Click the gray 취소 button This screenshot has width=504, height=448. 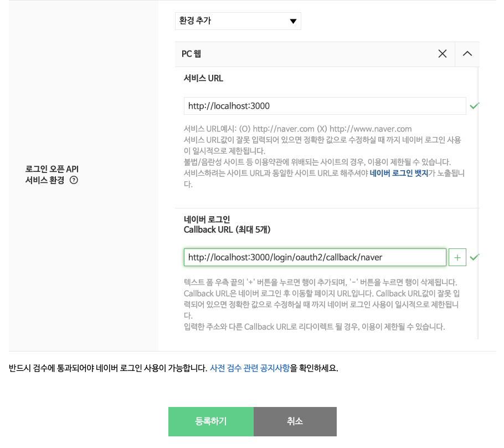[x=295, y=421]
